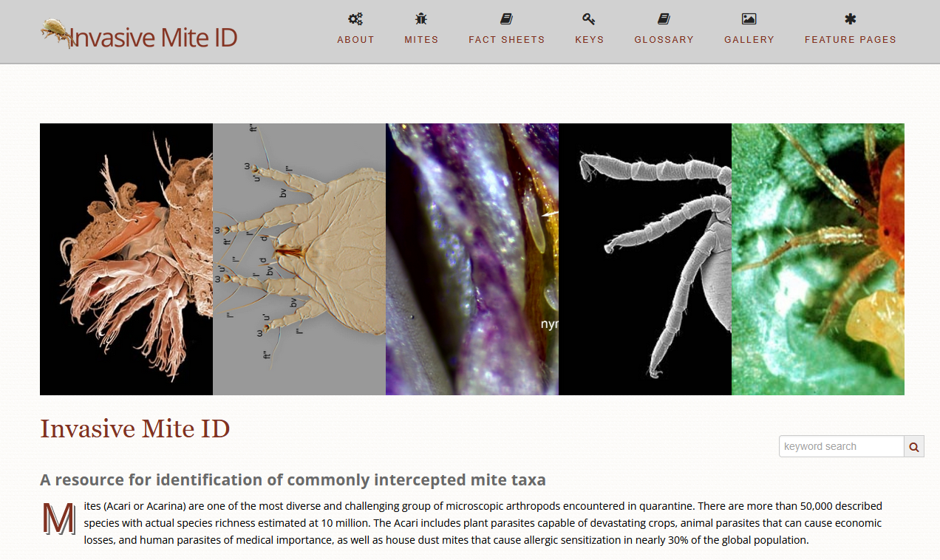Open the KEYS section
Screen dimensions: 940x560
(588, 40)
